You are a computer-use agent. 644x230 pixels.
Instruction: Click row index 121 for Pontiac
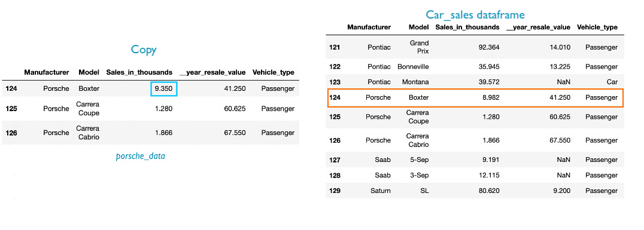pyautogui.click(x=335, y=47)
